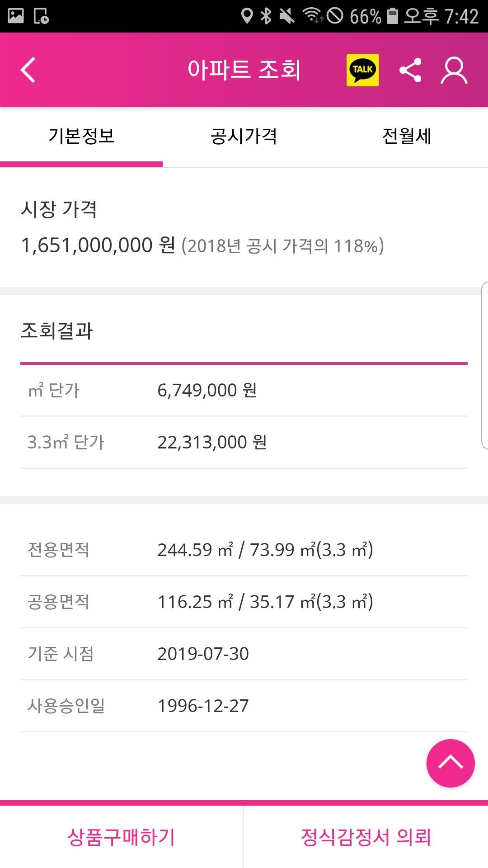488x868 pixels.
Task: Tap the 3.3㎡ 단가 row
Action: point(244,442)
